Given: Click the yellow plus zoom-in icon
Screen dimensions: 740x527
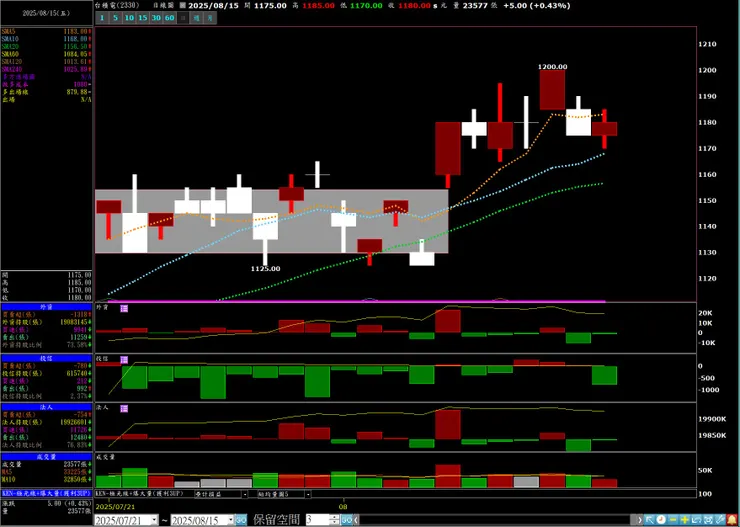Looking at the screenshot, I should click(x=684, y=520).
